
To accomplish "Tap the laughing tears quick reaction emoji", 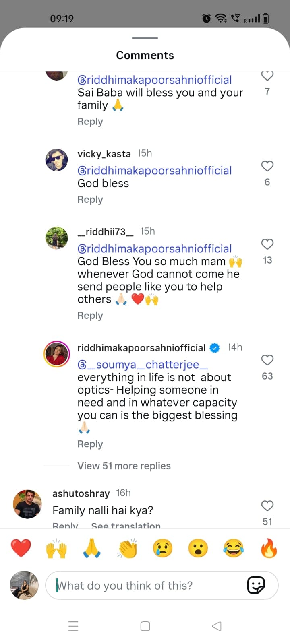I will [234, 548].
